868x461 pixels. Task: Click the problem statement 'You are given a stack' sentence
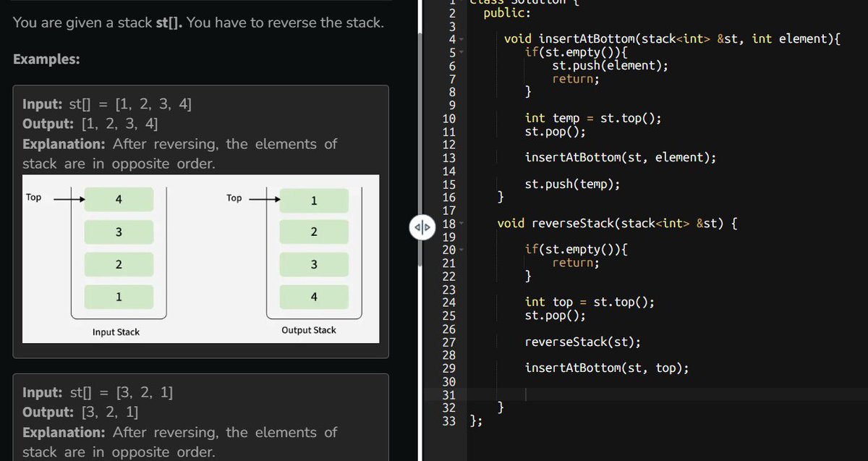(x=198, y=22)
